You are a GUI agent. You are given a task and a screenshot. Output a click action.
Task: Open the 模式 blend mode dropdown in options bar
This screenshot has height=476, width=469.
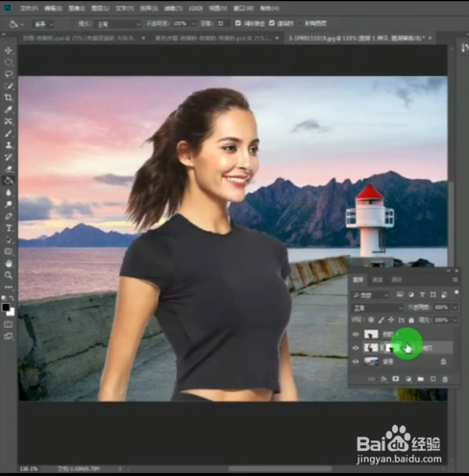point(118,24)
